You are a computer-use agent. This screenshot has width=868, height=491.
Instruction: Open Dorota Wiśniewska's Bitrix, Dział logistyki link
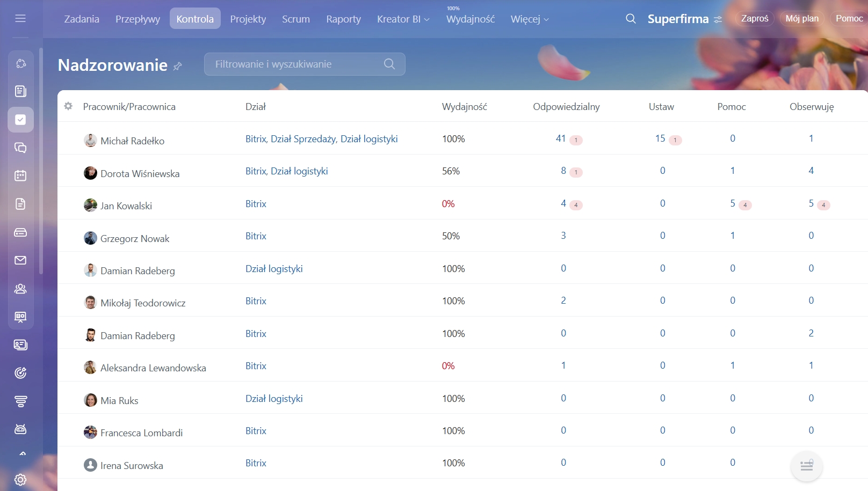click(x=287, y=171)
